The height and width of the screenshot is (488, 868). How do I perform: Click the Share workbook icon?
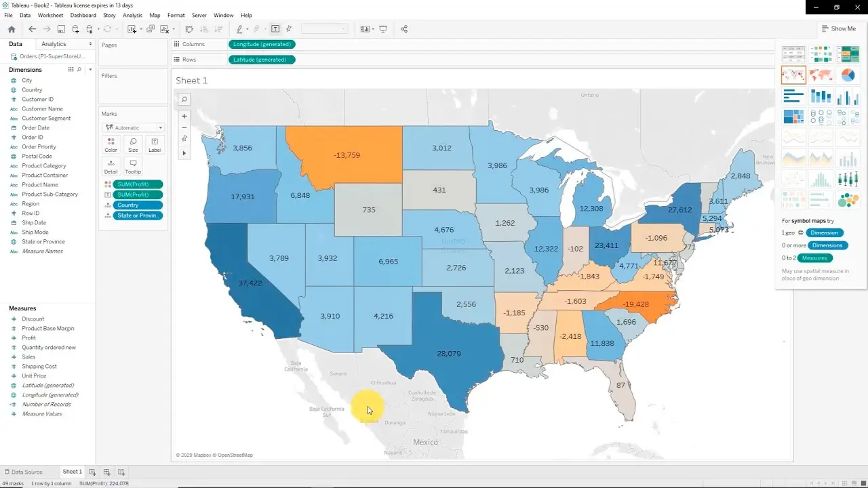coord(404,29)
